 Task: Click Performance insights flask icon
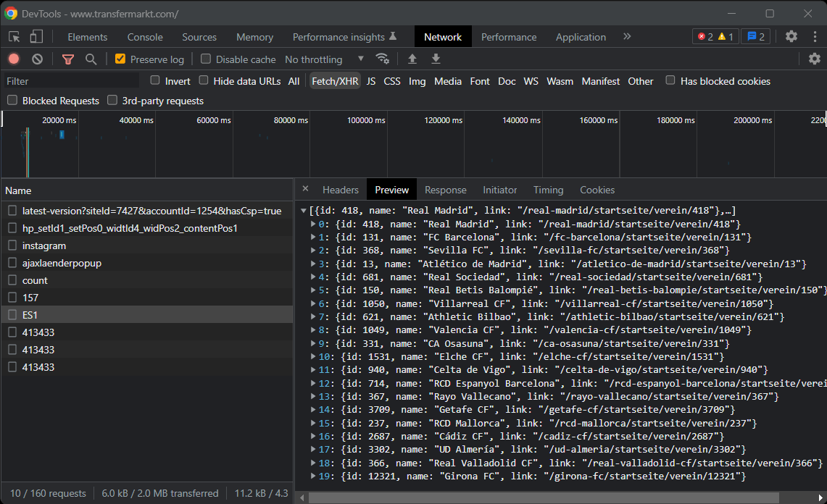tap(393, 36)
